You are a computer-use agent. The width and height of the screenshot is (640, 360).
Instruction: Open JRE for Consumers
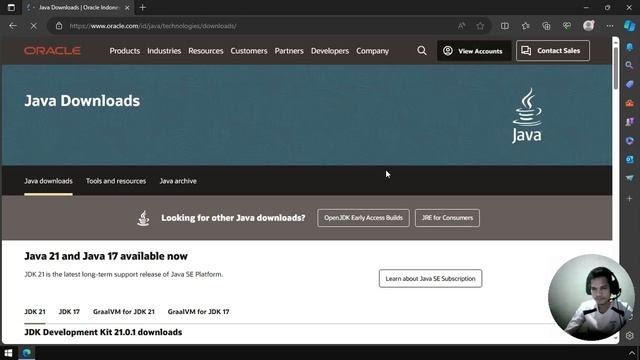(x=447, y=218)
